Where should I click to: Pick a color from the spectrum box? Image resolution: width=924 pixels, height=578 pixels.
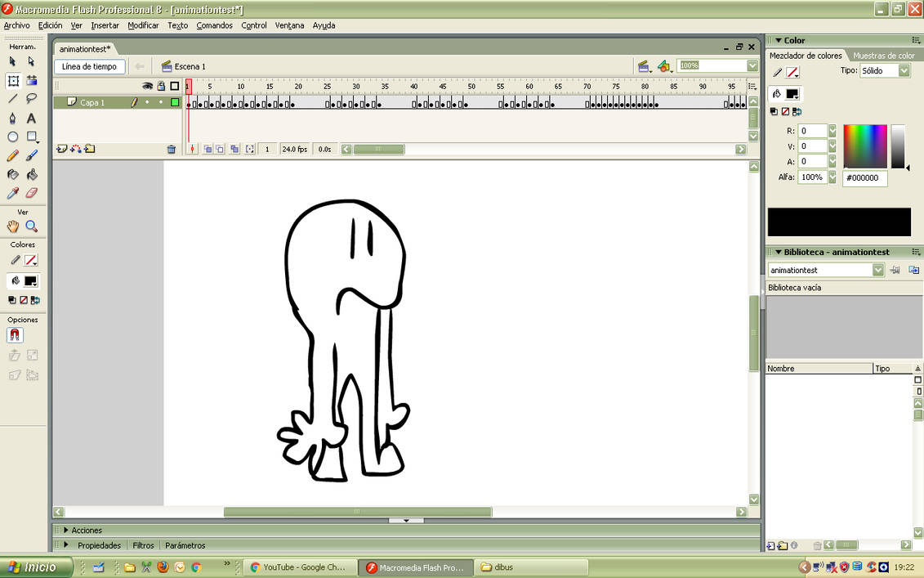click(x=865, y=146)
